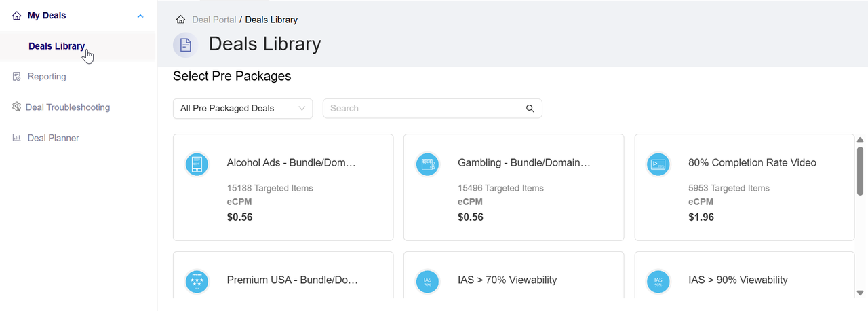Viewport: 868px width, 311px height.
Task: Follow the Deal Portal breadcrumb link
Action: click(214, 20)
